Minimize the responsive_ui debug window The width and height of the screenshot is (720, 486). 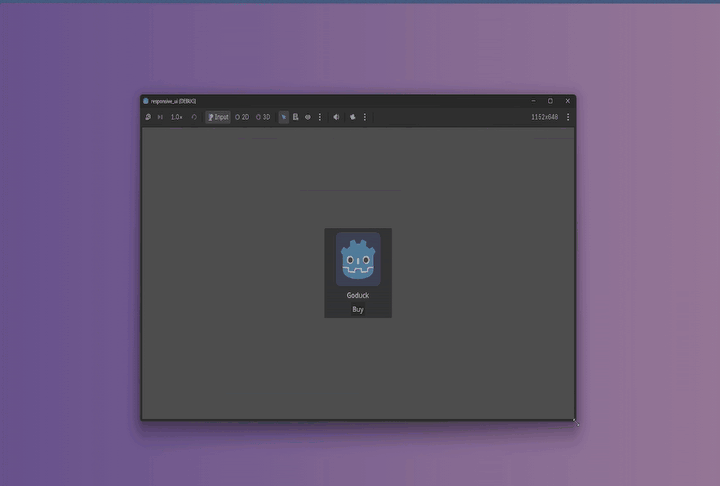(534, 101)
